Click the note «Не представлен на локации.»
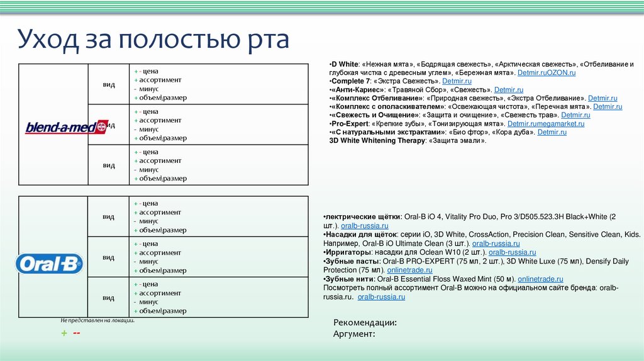644x361 pixels. tap(97, 320)
